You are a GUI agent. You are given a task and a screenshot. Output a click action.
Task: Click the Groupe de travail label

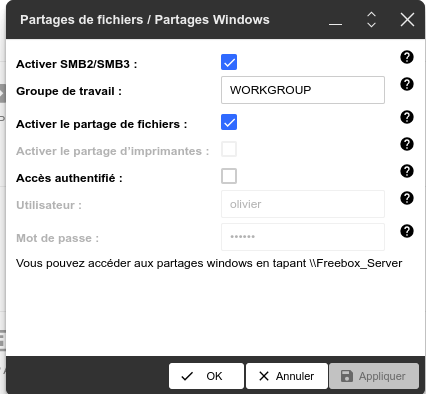pos(69,91)
